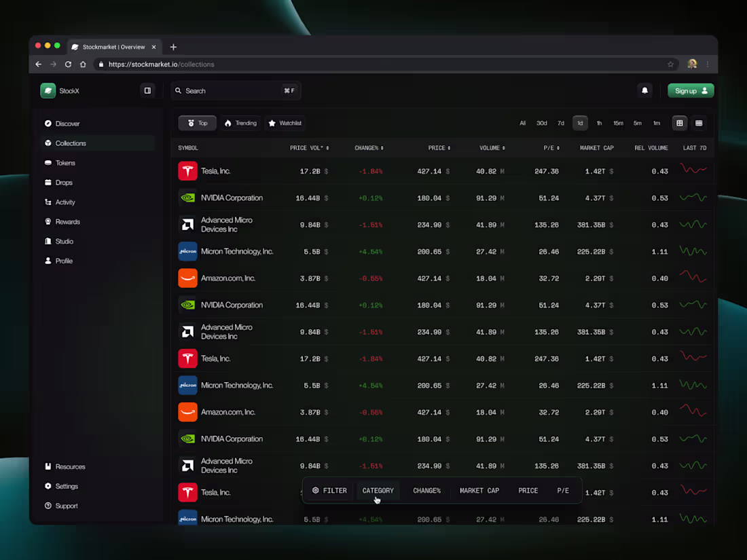
Task: Click the first Amazon.com, Inc. name
Action: pos(227,278)
